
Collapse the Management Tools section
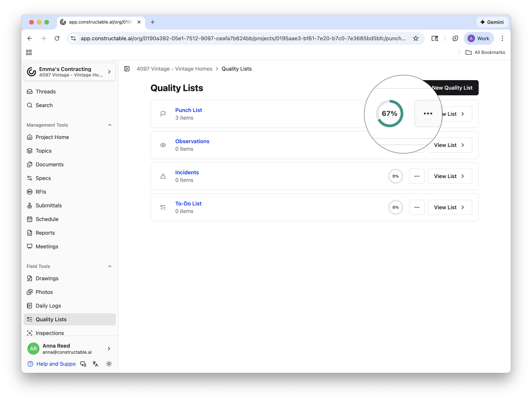pyautogui.click(x=110, y=125)
